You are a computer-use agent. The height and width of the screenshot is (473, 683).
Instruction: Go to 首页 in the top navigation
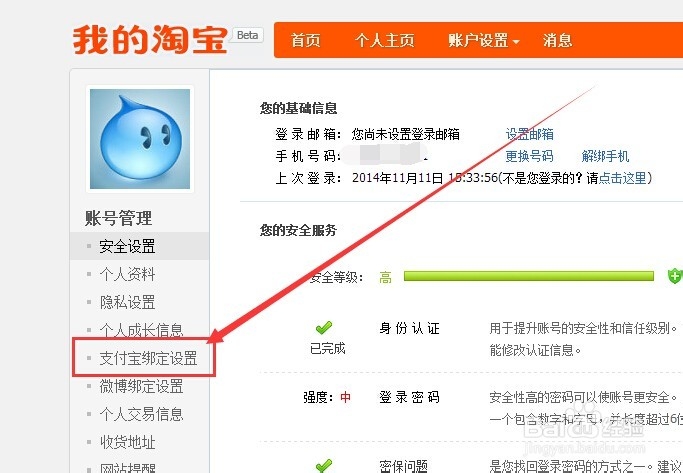click(305, 41)
